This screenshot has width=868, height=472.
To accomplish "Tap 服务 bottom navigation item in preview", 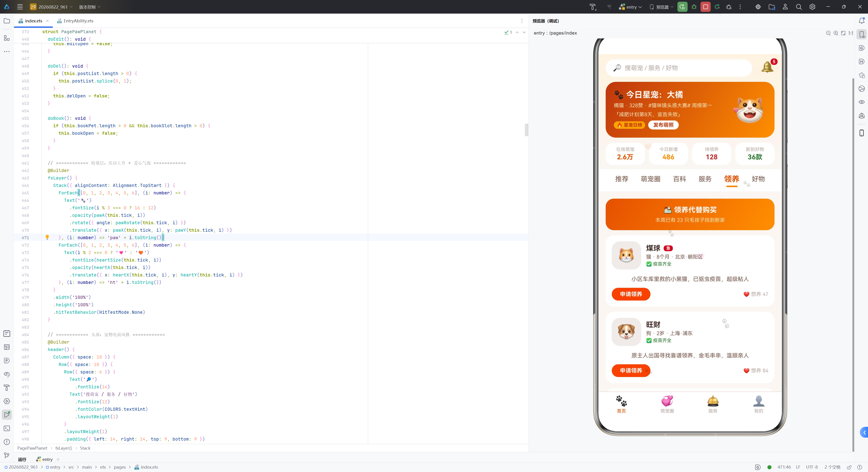I will pyautogui.click(x=713, y=404).
